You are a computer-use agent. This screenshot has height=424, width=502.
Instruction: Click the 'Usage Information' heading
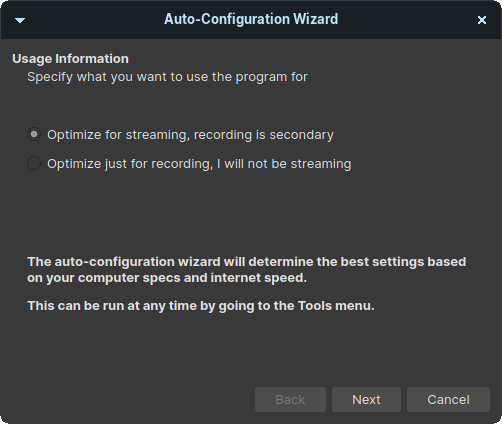tap(70, 59)
